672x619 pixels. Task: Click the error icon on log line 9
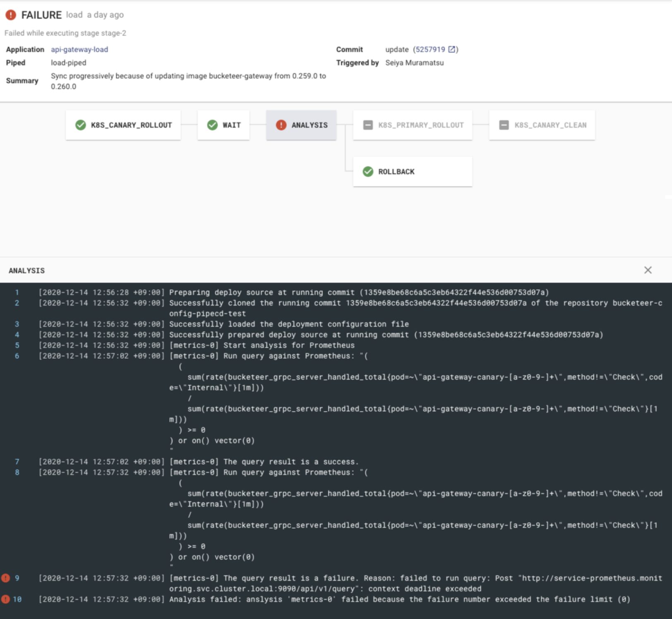click(5, 578)
